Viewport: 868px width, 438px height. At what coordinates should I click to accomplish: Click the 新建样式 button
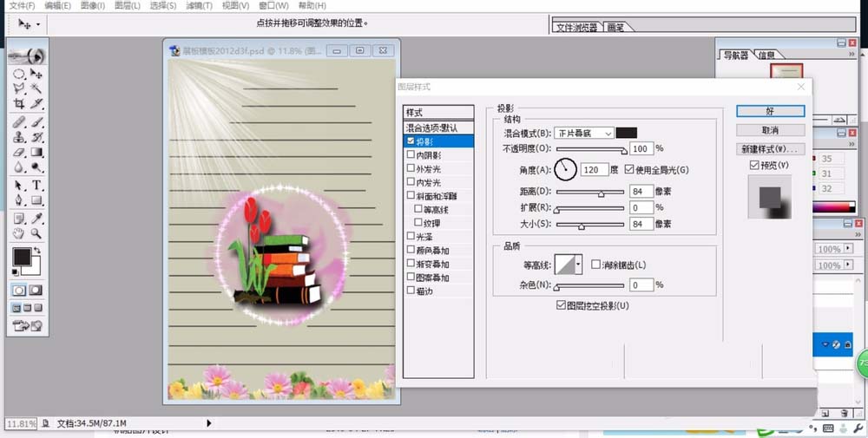(770, 149)
